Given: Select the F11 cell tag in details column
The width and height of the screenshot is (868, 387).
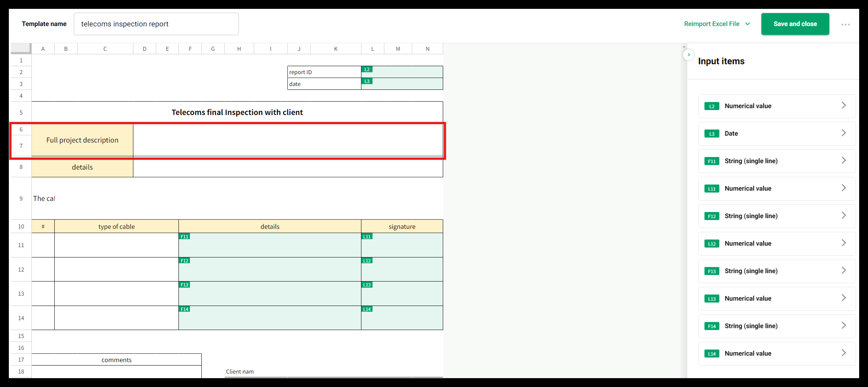Looking at the screenshot, I should (184, 236).
